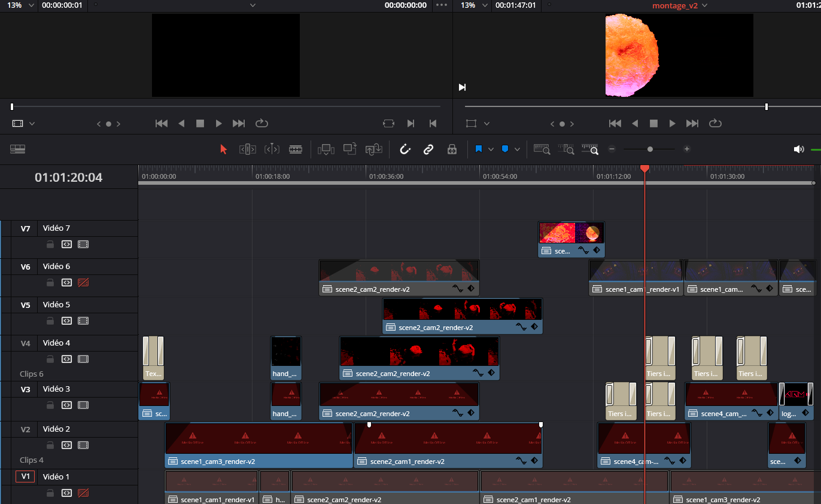Viewport: 821px width, 504px height.
Task: Toggle auto select on Vidéo 5
Action: tap(67, 321)
